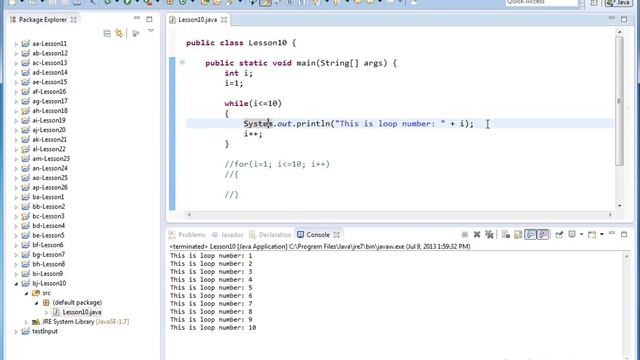Viewport: 640px width, 360px height.
Task: Select the al-Lesson22 project
Action: point(49,149)
